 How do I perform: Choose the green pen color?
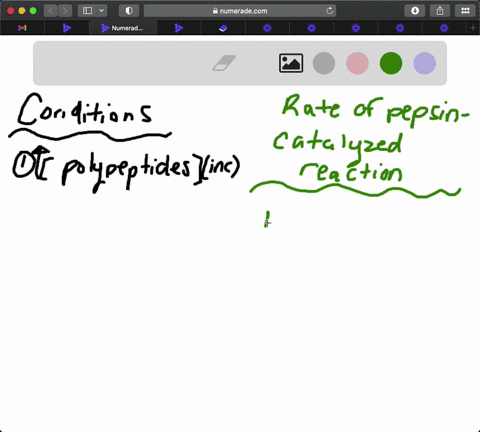391,63
